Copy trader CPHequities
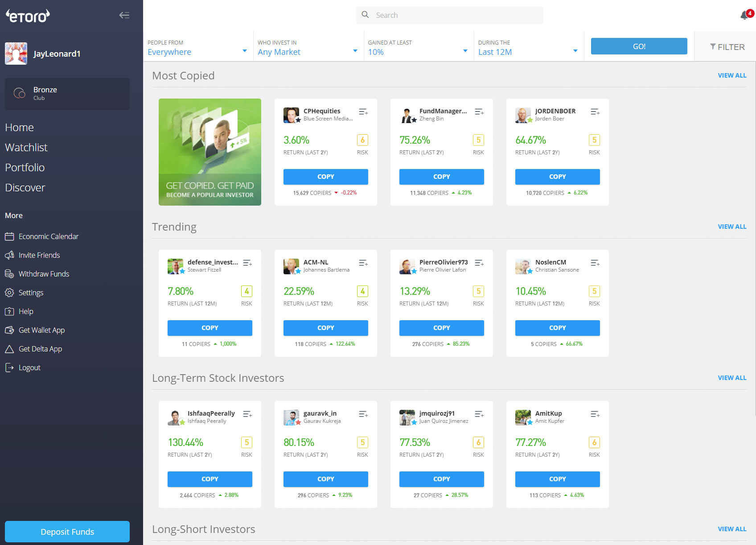The width and height of the screenshot is (756, 545). 326,177
